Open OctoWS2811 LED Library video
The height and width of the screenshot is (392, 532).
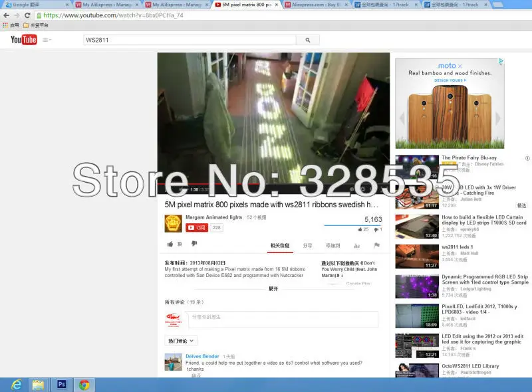pyautogui.click(x=470, y=366)
